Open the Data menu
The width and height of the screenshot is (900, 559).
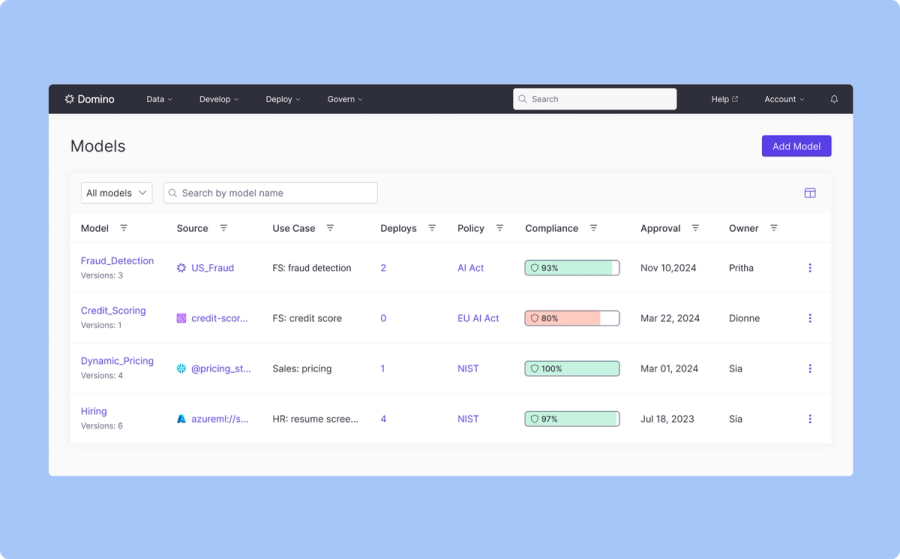coord(159,99)
